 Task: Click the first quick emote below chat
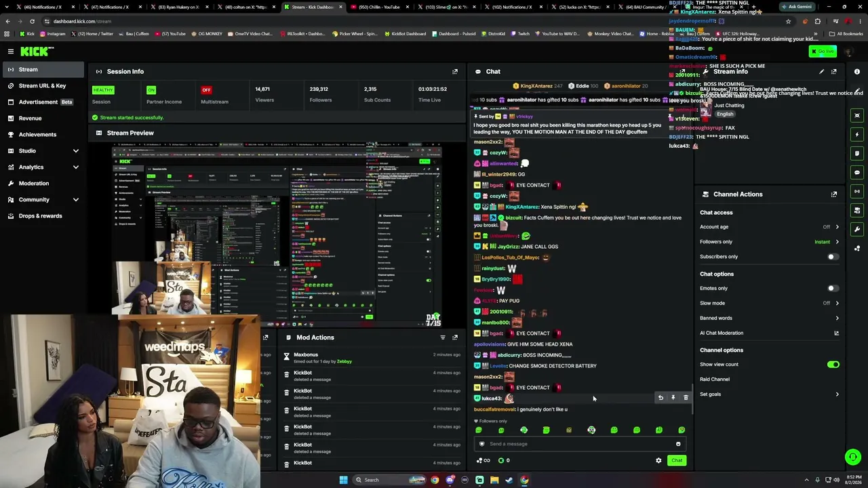tap(479, 430)
